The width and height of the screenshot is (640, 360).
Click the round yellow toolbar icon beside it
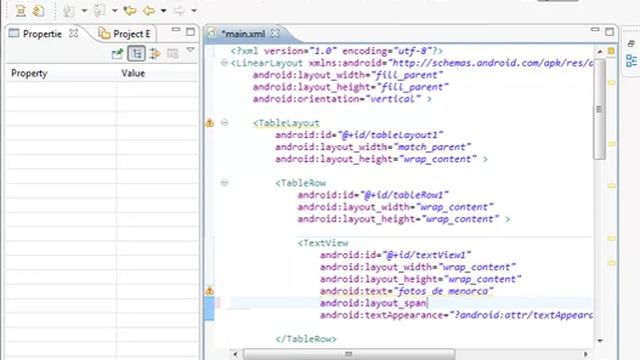[39, 11]
